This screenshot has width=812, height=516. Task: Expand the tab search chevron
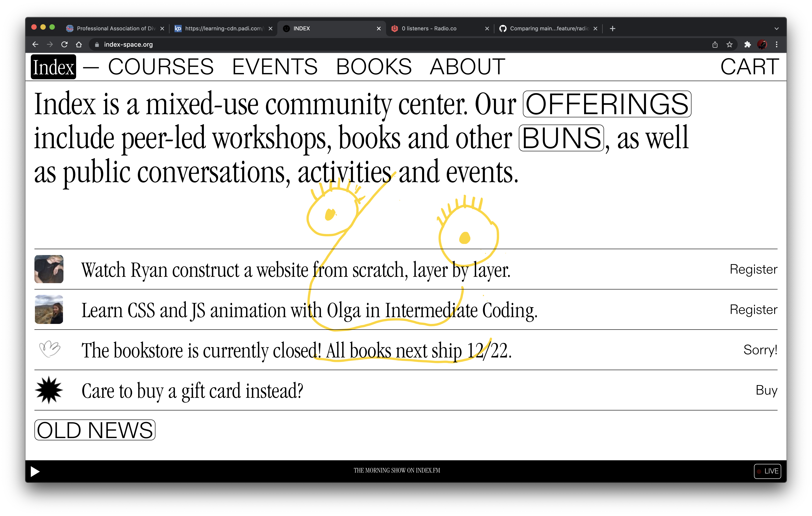click(x=777, y=29)
